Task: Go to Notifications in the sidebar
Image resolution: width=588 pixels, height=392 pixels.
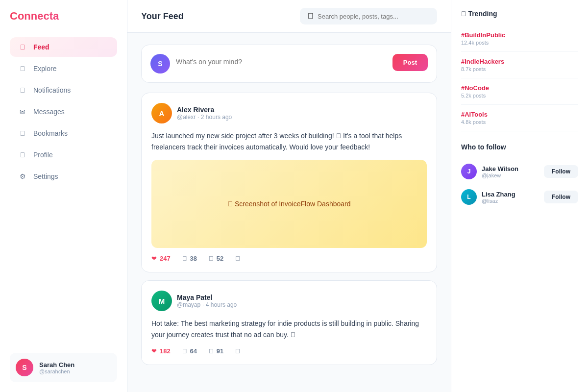Action: point(63,90)
